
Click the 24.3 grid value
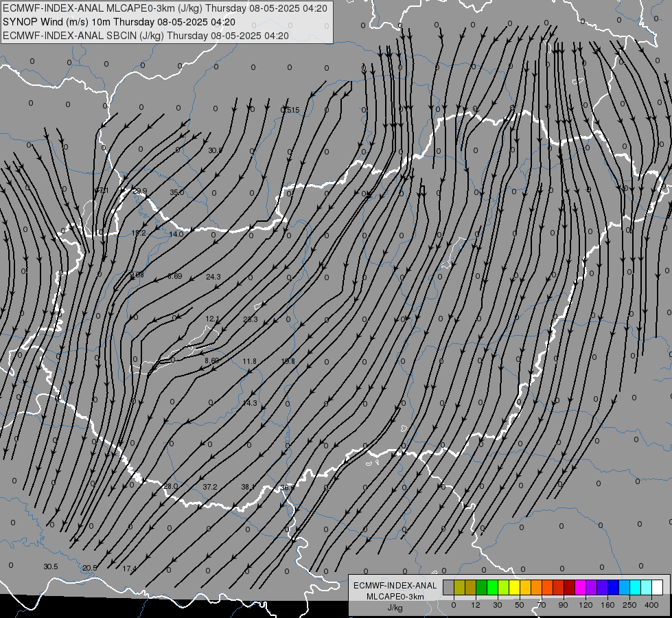coord(213,277)
